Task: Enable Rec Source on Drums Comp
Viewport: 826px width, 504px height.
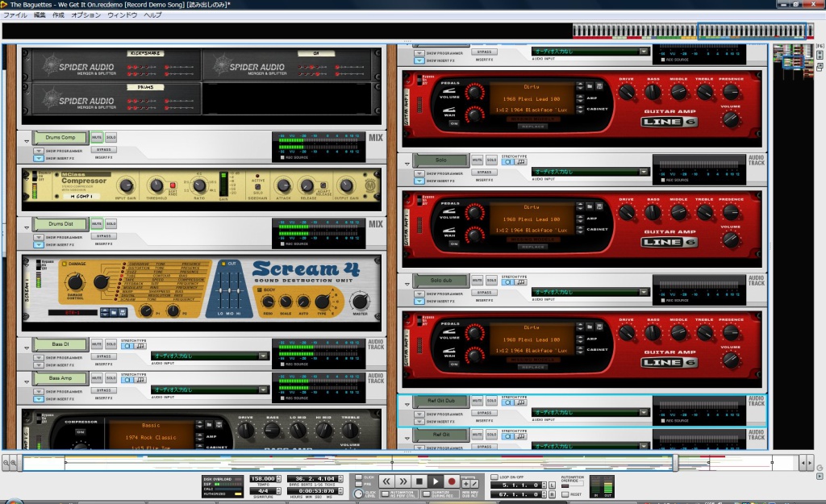Action: (282, 157)
